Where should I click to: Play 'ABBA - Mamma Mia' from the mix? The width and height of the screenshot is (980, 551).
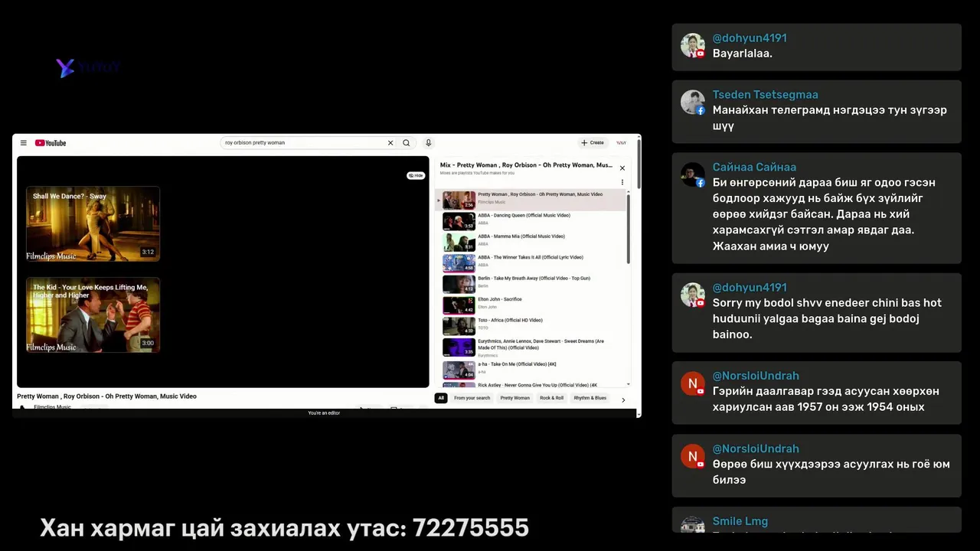point(531,242)
